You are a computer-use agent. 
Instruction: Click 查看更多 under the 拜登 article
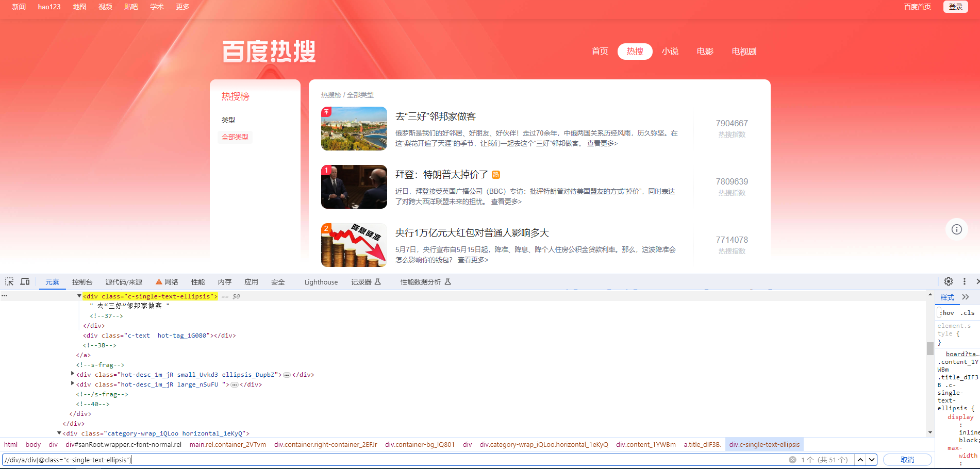506,202
